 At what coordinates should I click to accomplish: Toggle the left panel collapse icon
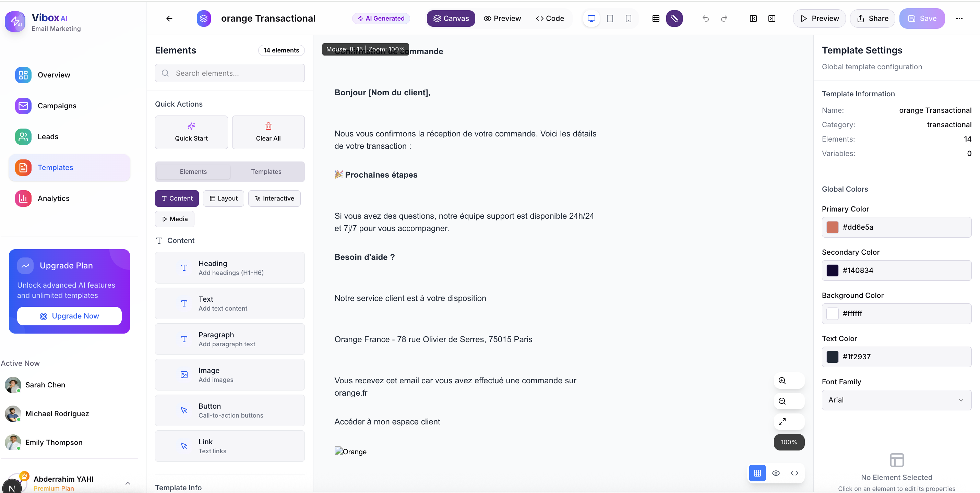[x=753, y=18]
